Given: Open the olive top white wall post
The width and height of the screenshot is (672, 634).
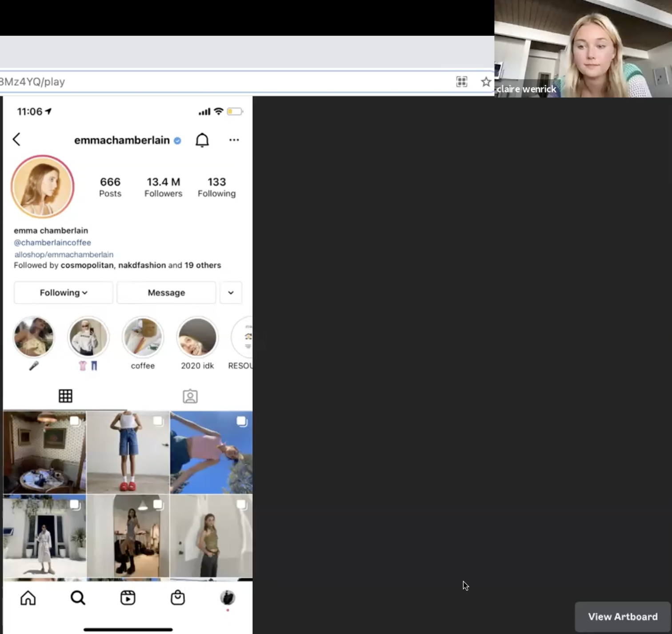Looking at the screenshot, I should (x=211, y=536).
